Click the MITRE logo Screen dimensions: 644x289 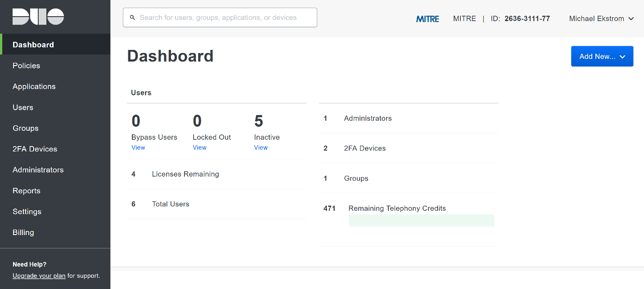[427, 18]
